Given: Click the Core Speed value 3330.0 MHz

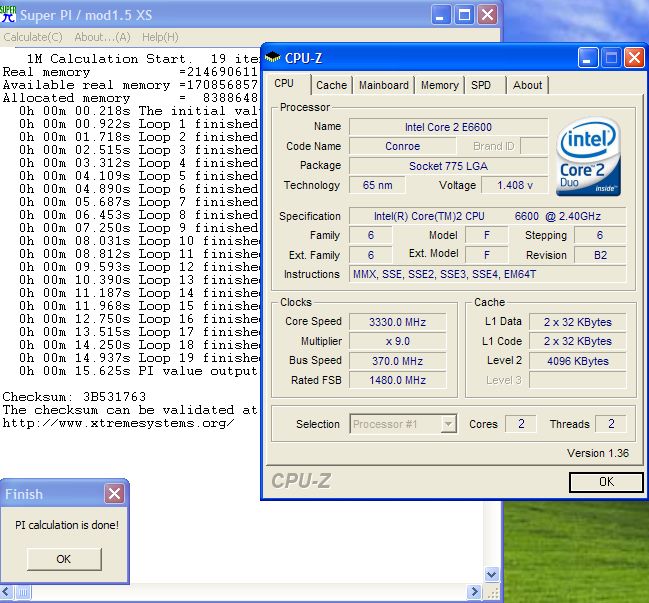Looking at the screenshot, I should (x=397, y=322).
